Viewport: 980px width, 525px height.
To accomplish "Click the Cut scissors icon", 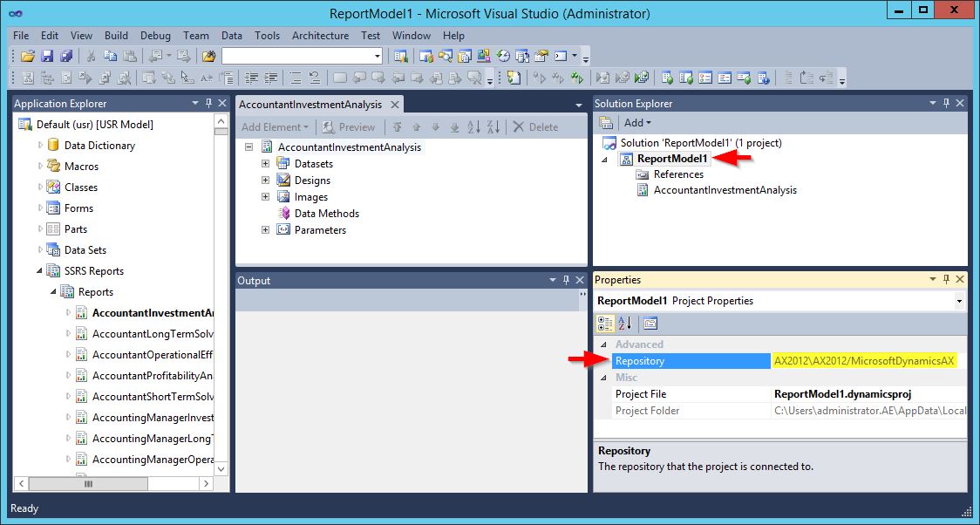I will (x=91, y=56).
